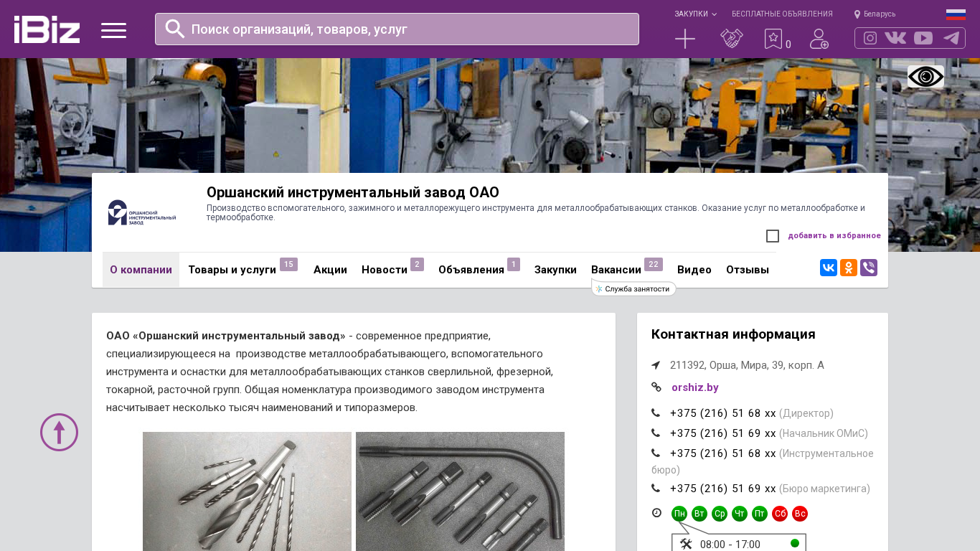Reveal the Инструментальное бюро phone number
Viewport: 980px width, 551px height.
click(723, 453)
